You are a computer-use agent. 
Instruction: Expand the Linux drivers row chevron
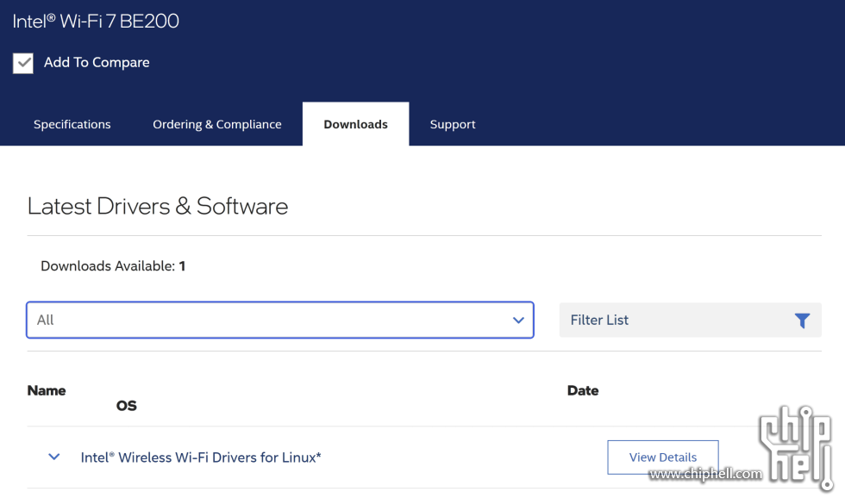tap(53, 457)
